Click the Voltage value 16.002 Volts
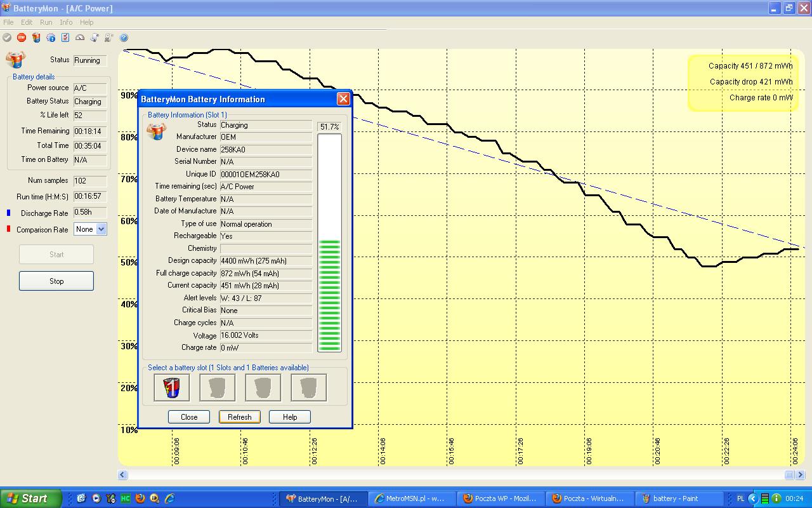 (x=266, y=335)
